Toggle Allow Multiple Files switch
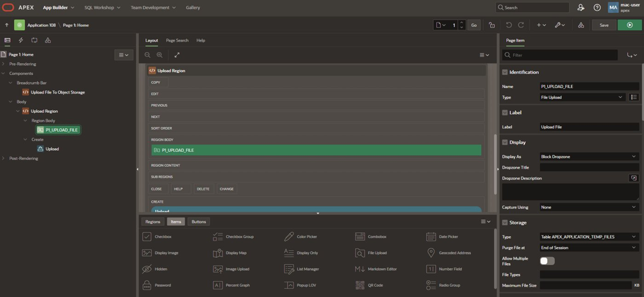This screenshot has height=297, width=644. pyautogui.click(x=547, y=261)
